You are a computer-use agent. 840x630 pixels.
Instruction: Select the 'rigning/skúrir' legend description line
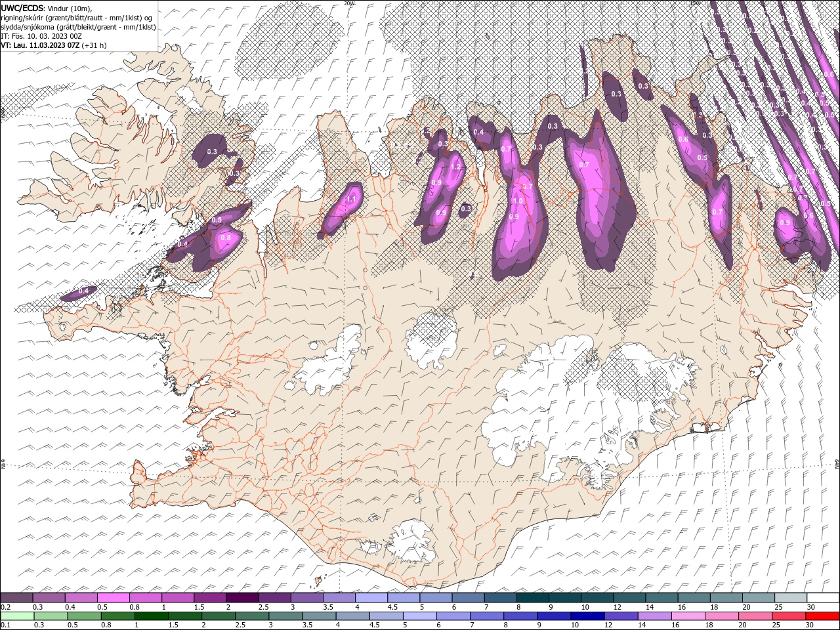click(77, 18)
